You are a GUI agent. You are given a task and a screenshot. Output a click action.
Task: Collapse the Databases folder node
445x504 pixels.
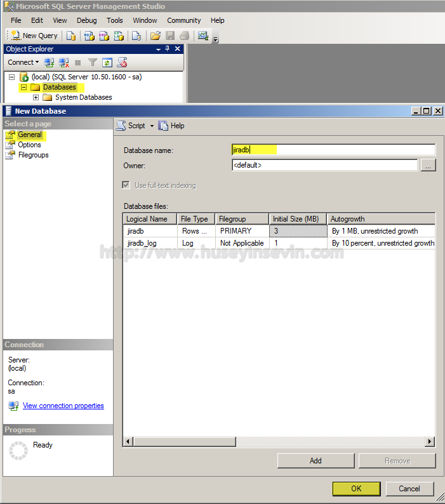pyautogui.click(x=23, y=87)
